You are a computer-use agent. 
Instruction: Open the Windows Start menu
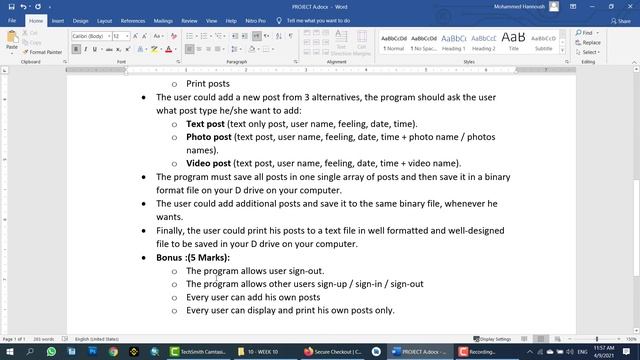pyautogui.click(x=9, y=351)
